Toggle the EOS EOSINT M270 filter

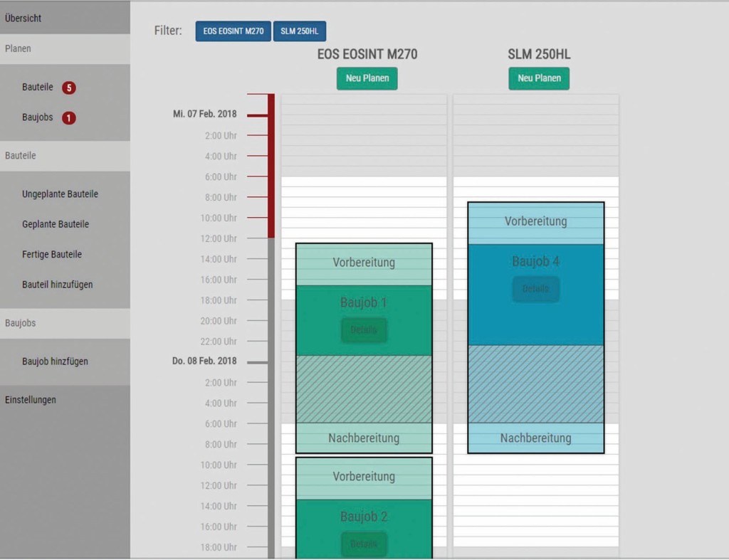(233, 31)
